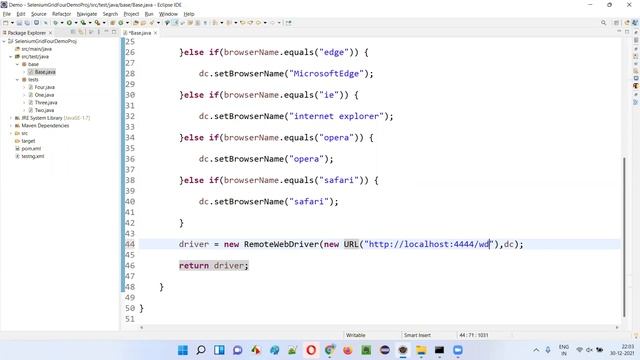Open the Debug dropdown arrow
The width and height of the screenshot is (640, 360).
62,23
